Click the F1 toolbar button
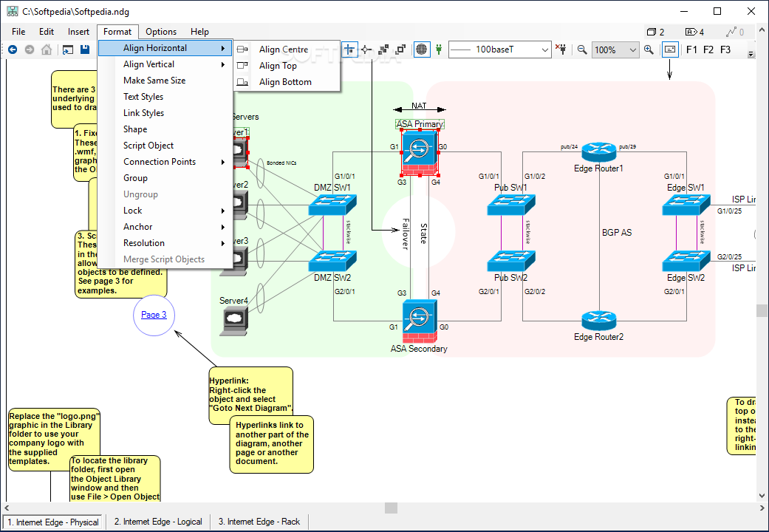 [691, 50]
